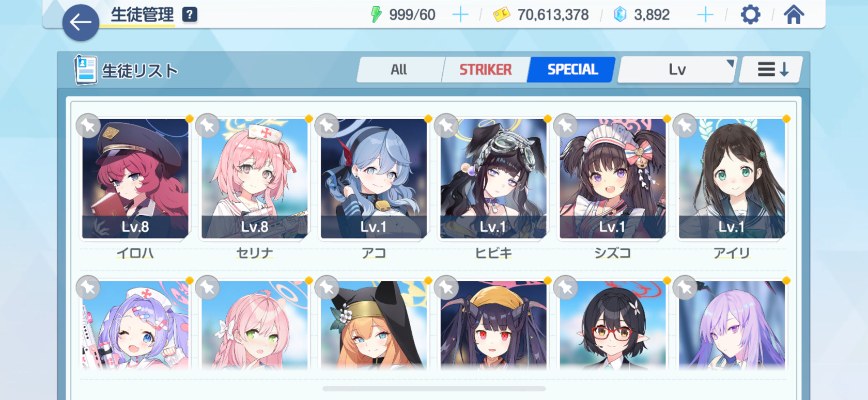Toggle favorite pin on アコ card

click(x=327, y=125)
